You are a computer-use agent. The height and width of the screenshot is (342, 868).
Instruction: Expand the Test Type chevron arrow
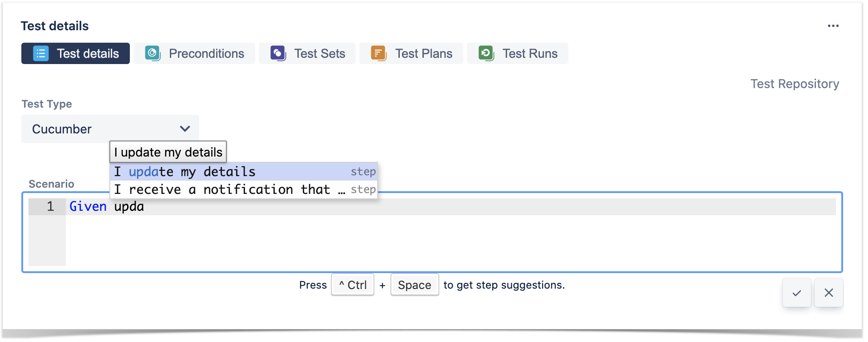[x=185, y=129]
